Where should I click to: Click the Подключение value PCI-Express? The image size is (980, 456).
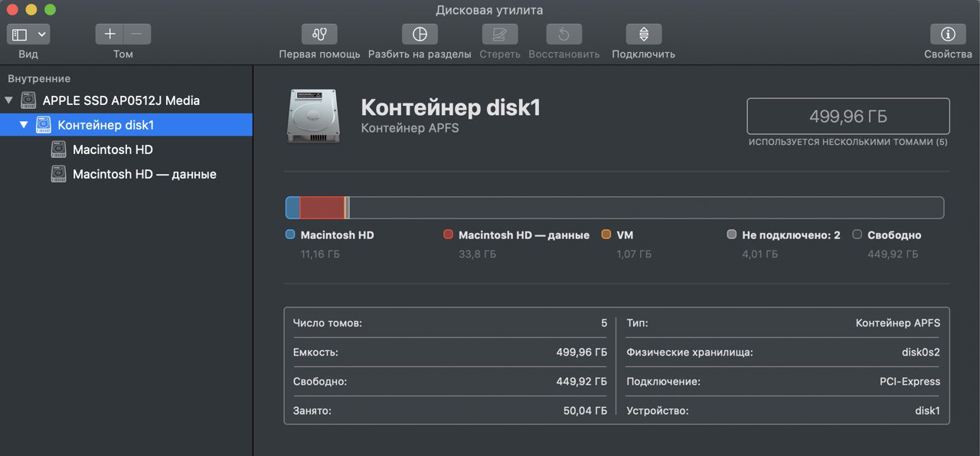pyautogui.click(x=910, y=382)
